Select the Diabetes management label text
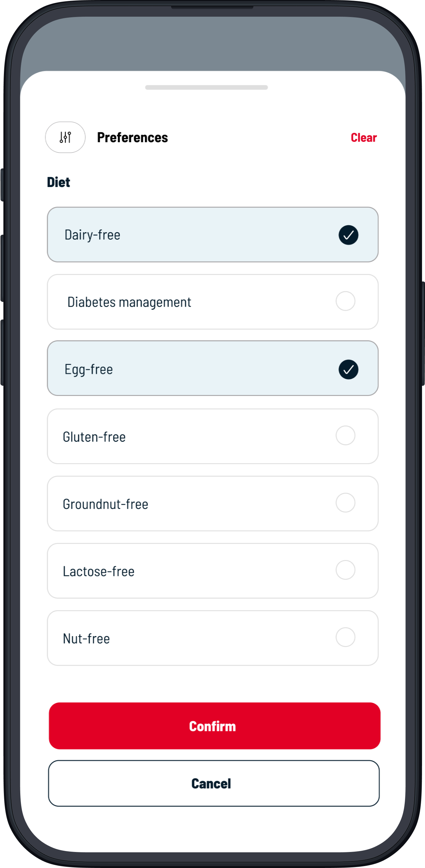 [x=129, y=302]
